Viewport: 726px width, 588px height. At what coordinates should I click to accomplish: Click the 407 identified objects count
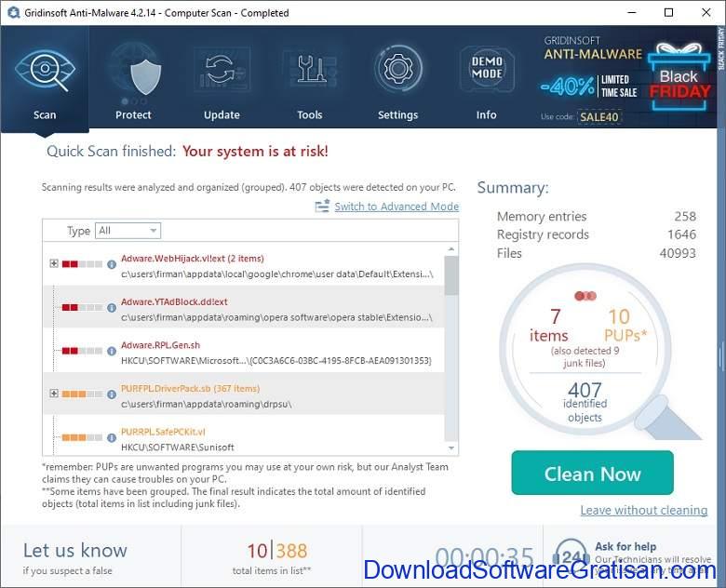pyautogui.click(x=585, y=401)
